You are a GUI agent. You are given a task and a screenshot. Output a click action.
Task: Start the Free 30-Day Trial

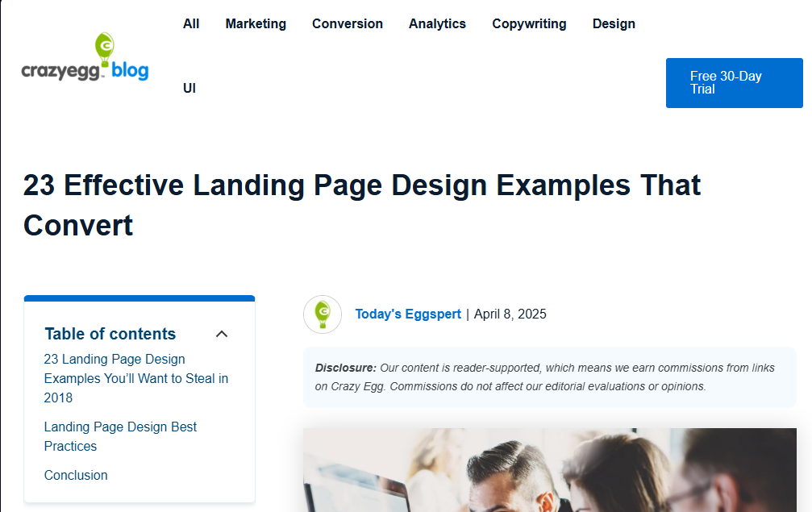coord(735,83)
